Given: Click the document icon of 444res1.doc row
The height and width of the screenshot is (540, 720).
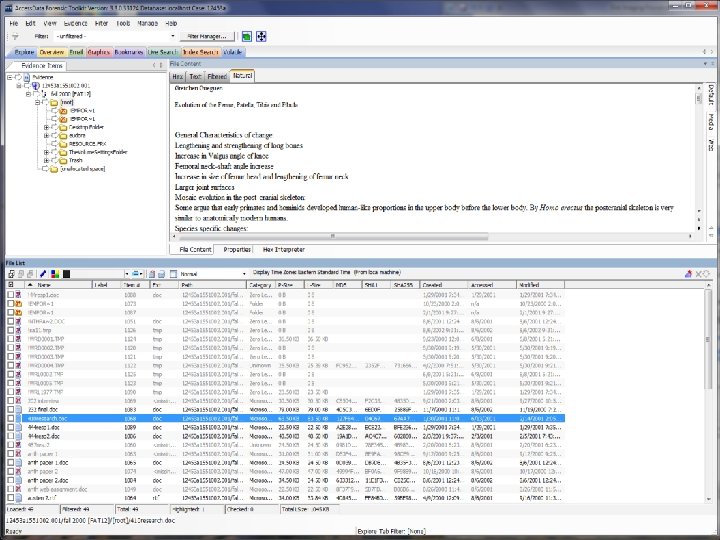Looking at the screenshot, I should [19, 427].
